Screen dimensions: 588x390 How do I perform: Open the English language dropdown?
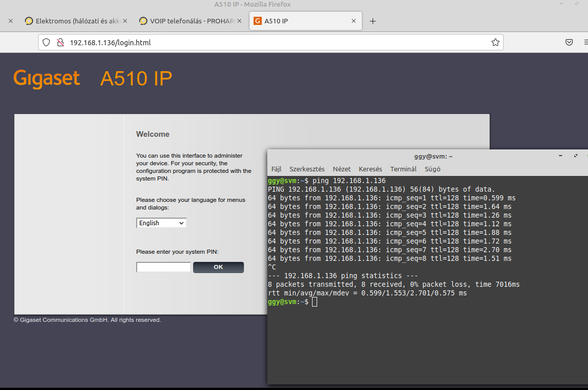(161, 223)
